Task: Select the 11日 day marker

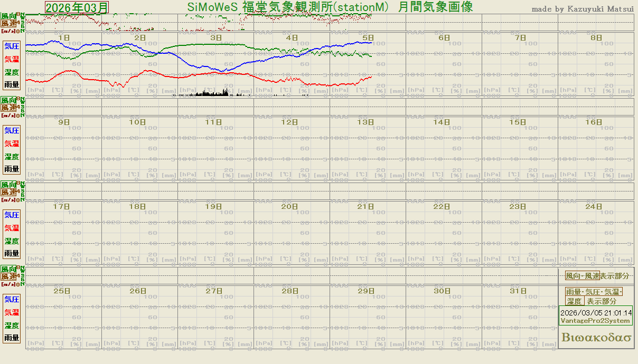Action: [213, 122]
